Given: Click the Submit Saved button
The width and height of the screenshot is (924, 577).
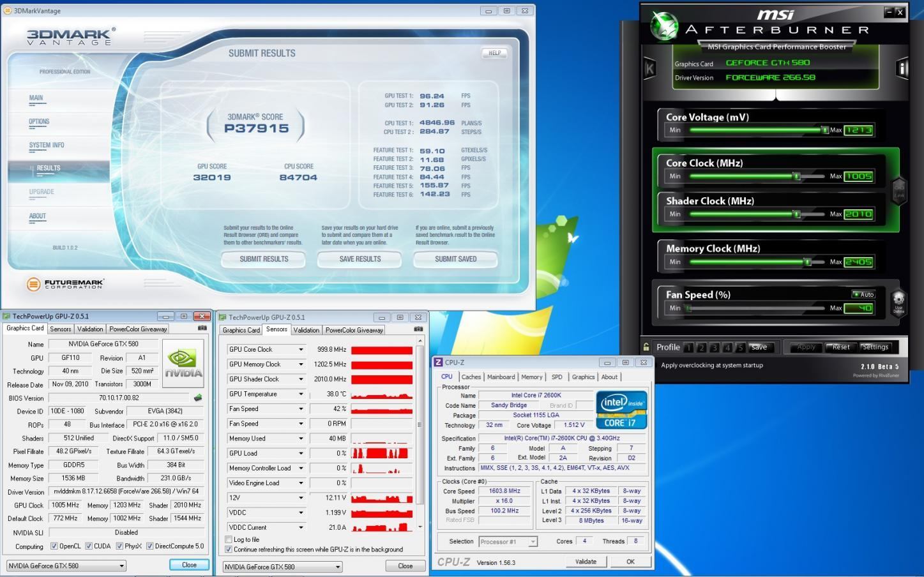Looking at the screenshot, I should tap(455, 259).
